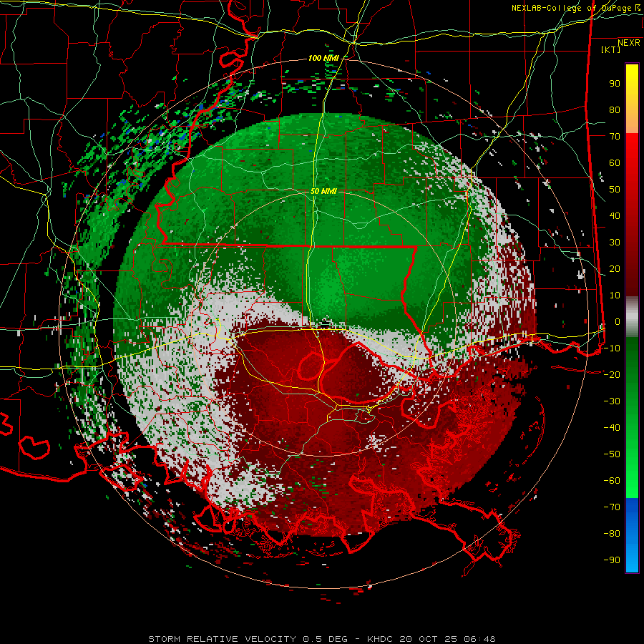Click the gray zero-velocity band of the color bar
The height and width of the screenshot is (644, 644).
(x=632, y=317)
